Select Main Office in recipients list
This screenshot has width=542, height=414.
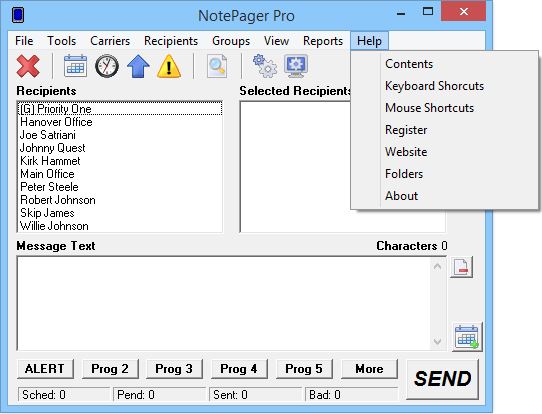(x=120, y=174)
